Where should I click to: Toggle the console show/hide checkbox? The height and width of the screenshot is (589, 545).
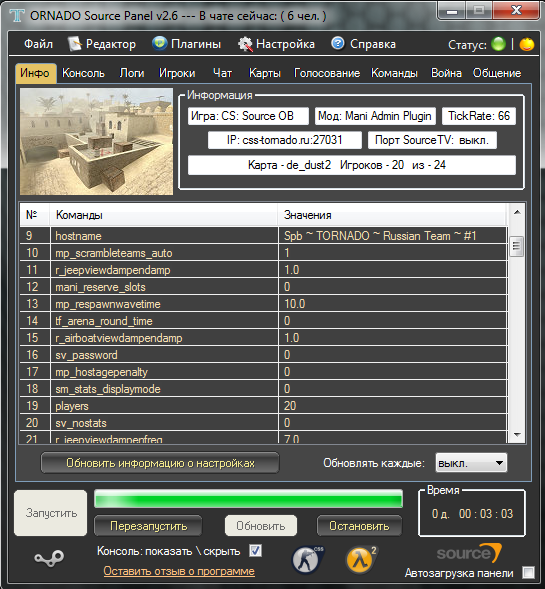pos(255,551)
